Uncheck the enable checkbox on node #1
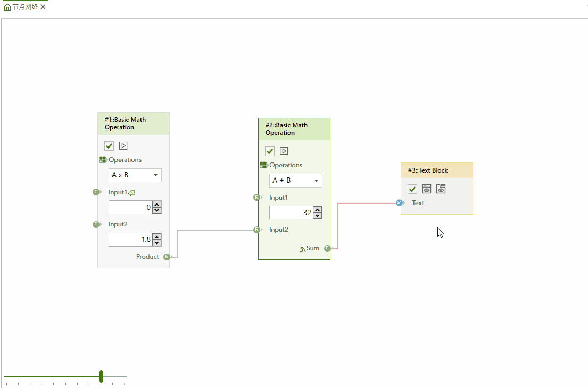Screen dimensions: 588x391 [x=109, y=145]
